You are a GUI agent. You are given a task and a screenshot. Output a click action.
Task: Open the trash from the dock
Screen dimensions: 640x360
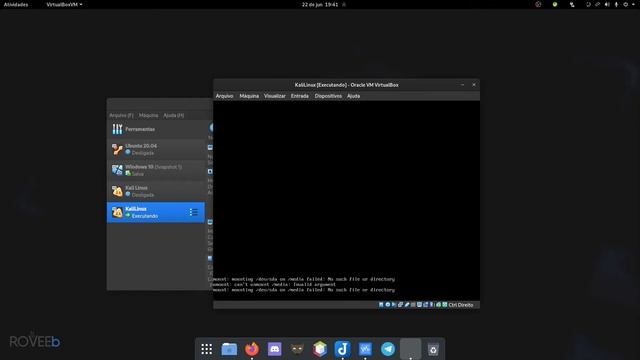[433, 349]
